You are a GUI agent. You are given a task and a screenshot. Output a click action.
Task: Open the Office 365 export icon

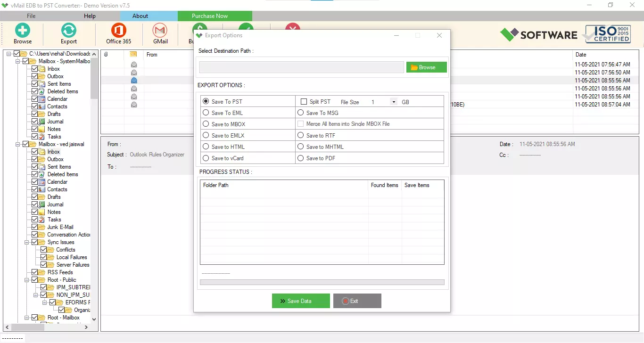tap(117, 33)
